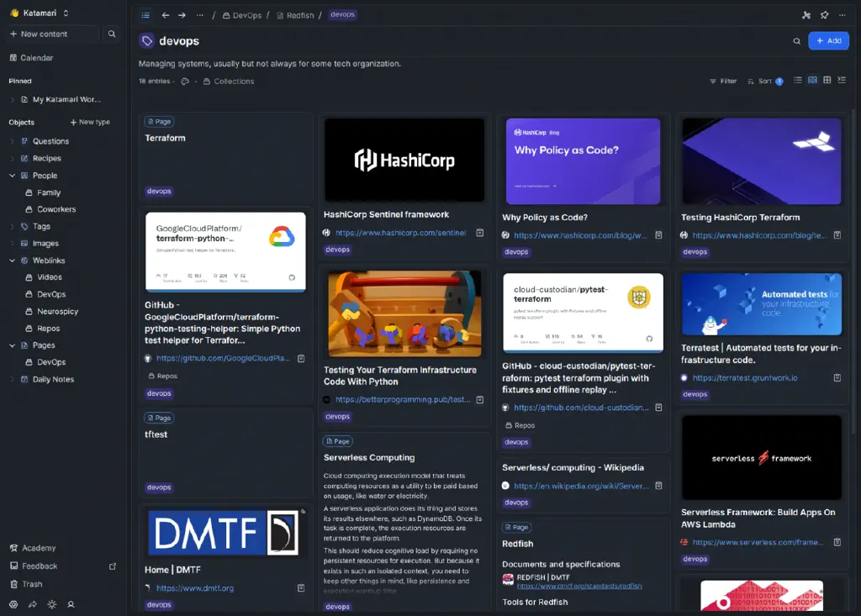This screenshot has width=861, height=616.
Task: Open the Calendar
Action: click(x=31, y=58)
